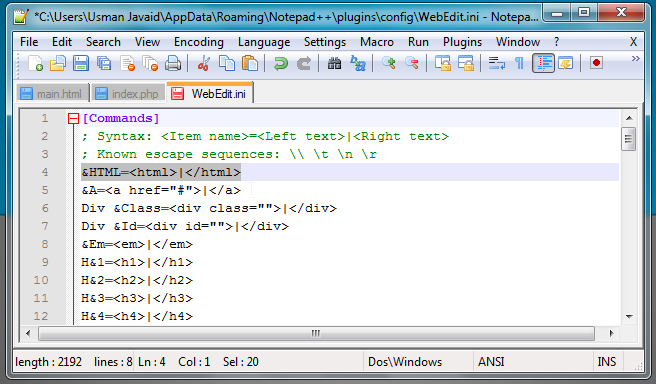Click the vertical scrollbar up arrow

coord(629,118)
